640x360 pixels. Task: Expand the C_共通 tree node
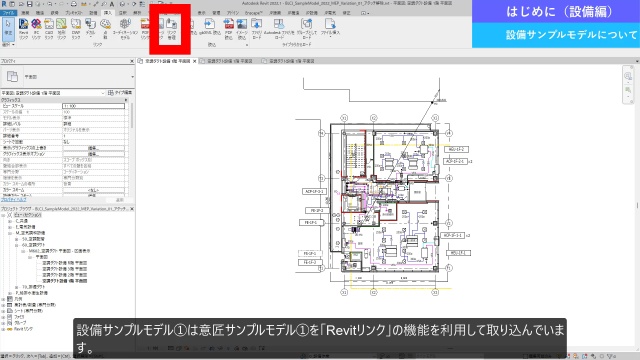coord(10,221)
